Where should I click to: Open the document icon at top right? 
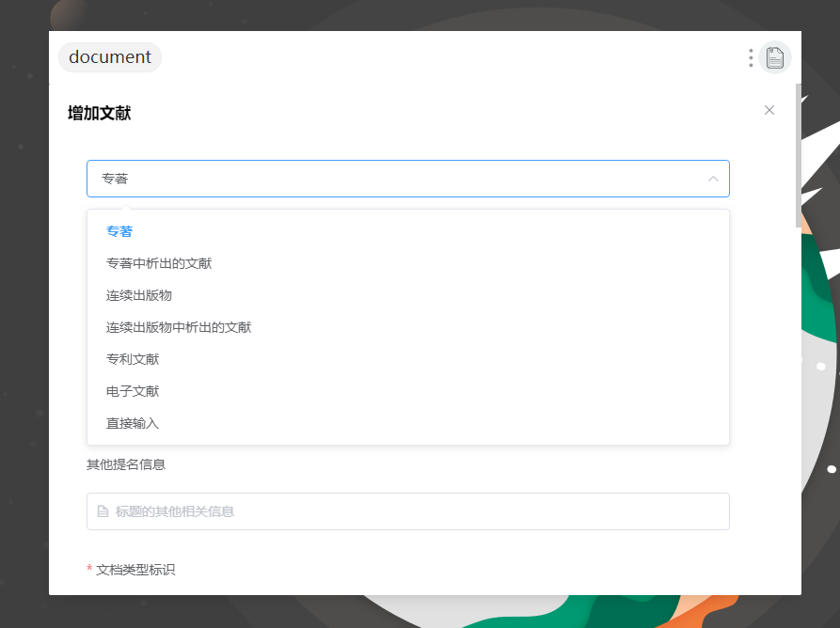(x=775, y=57)
